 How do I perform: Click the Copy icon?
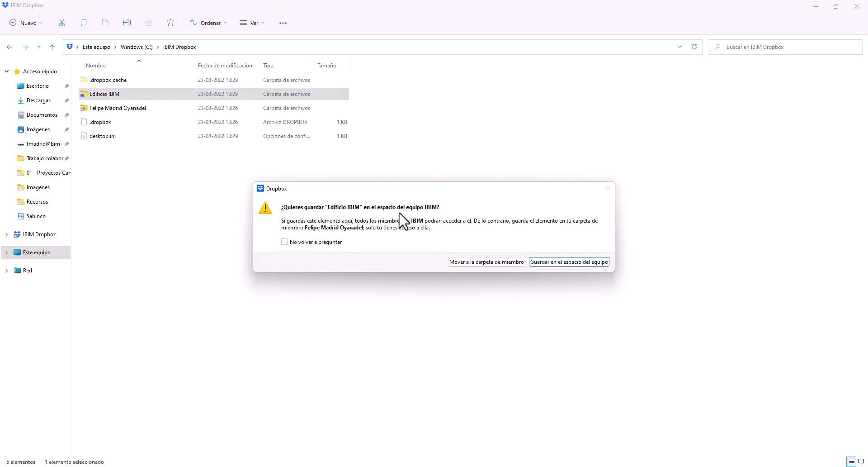tap(84, 23)
